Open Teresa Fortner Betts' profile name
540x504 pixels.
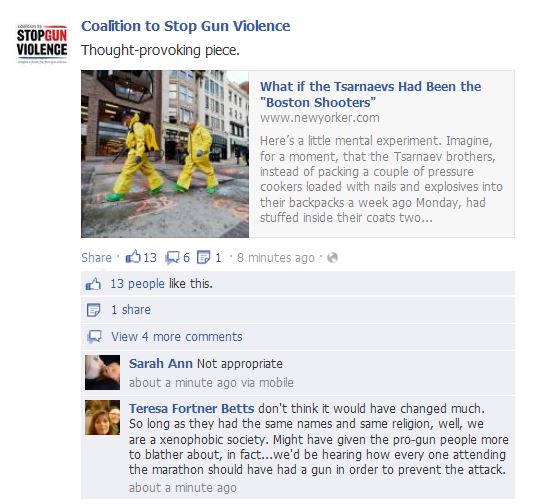[x=191, y=408]
